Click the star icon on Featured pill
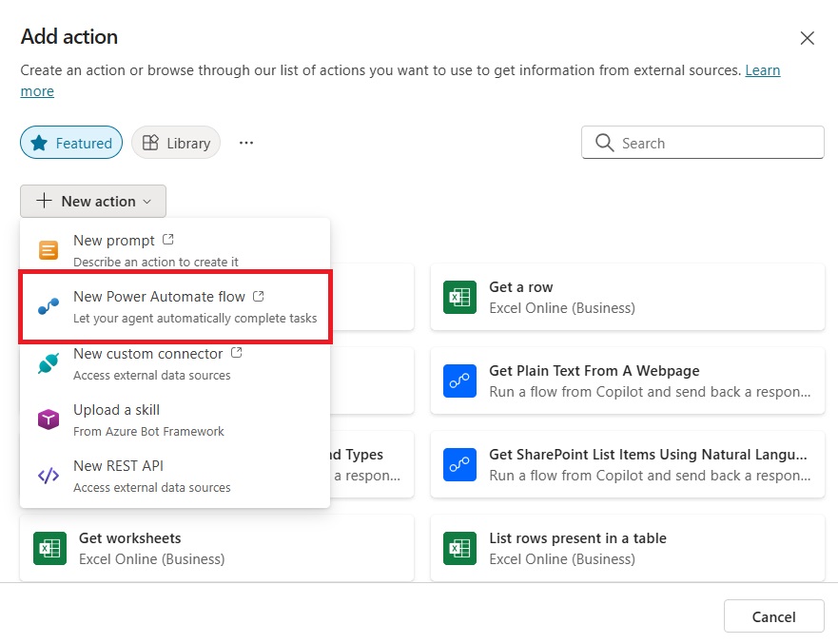This screenshot has height=644, width=838. click(x=39, y=143)
